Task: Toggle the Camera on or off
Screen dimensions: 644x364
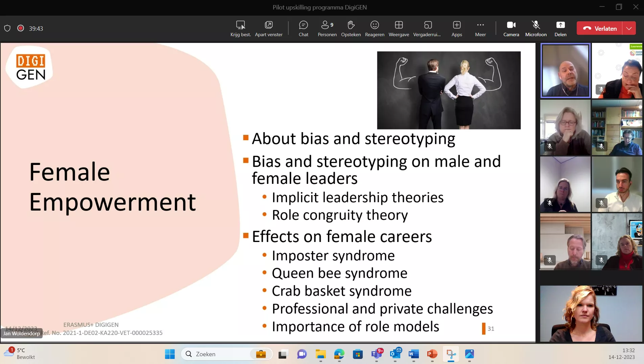Action: (x=511, y=28)
